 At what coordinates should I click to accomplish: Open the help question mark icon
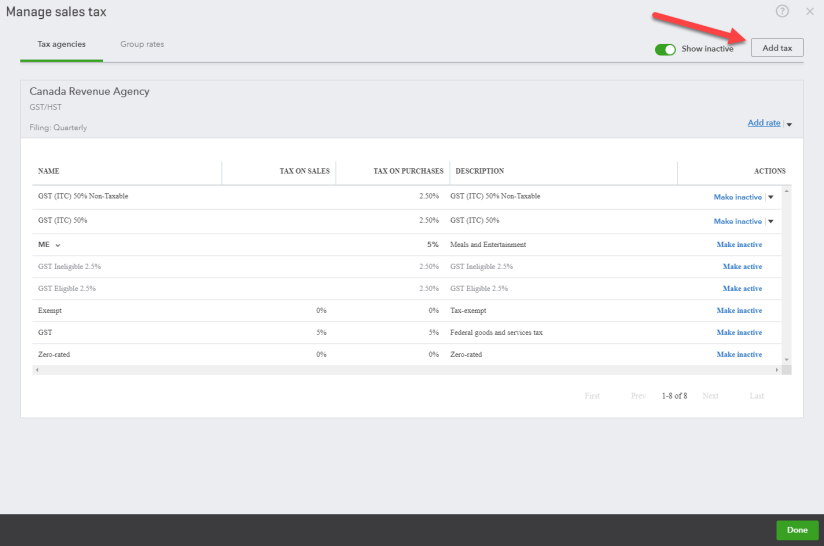782,11
